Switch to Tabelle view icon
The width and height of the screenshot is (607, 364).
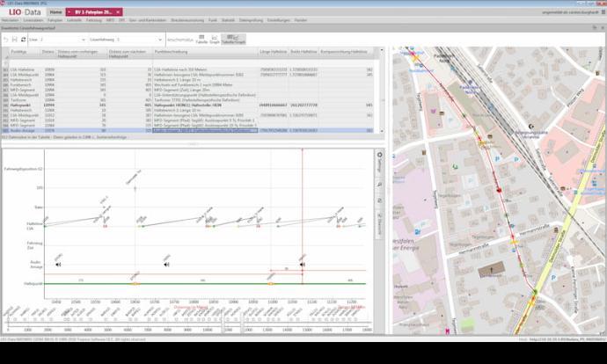[x=201, y=40]
